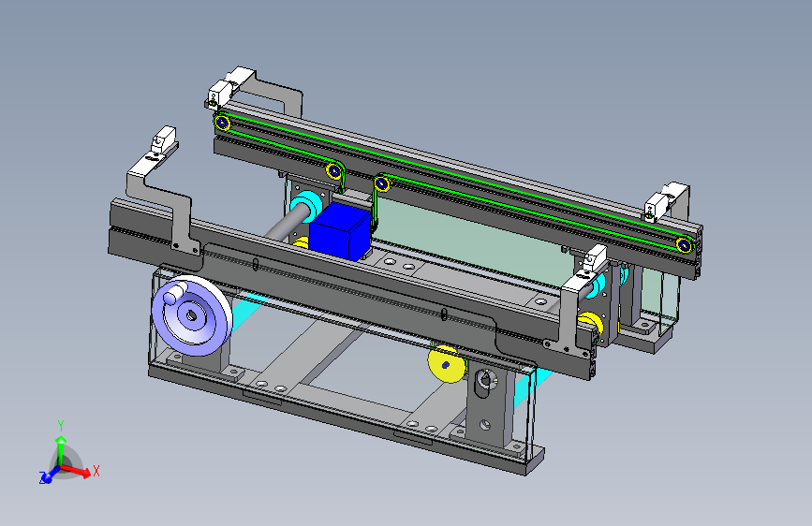812x526 pixels.
Task: Select the blue motor block
Action: (340, 231)
